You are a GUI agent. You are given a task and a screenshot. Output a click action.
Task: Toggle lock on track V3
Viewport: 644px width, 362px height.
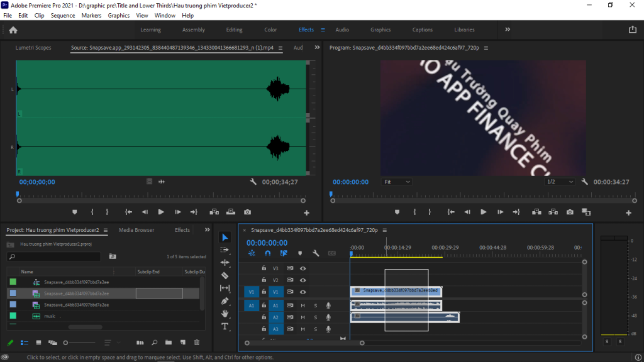264,268
